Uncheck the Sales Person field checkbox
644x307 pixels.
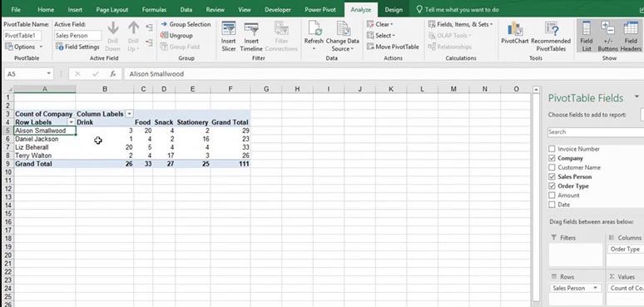coord(552,177)
